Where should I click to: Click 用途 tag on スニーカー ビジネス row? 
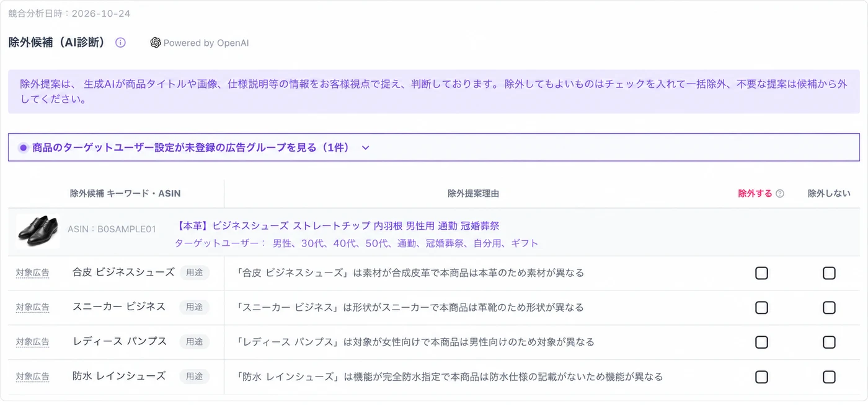[x=195, y=307]
